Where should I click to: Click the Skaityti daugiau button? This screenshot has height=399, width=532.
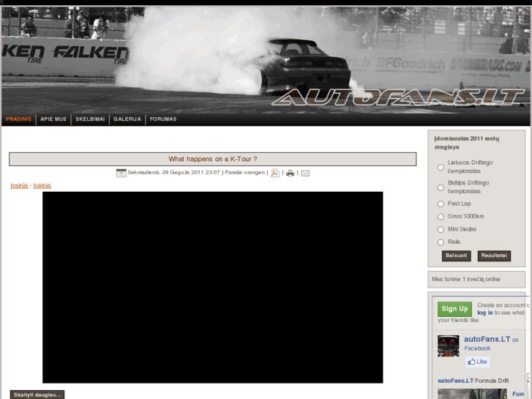point(37,395)
